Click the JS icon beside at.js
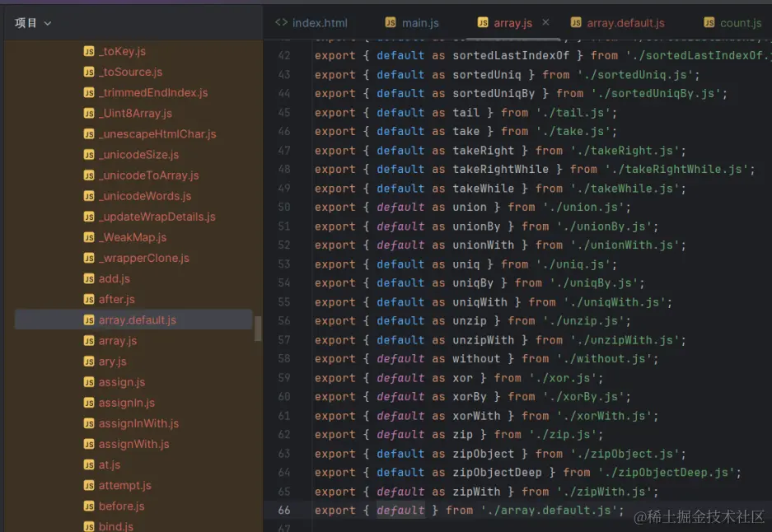The image size is (772, 532). (x=89, y=464)
